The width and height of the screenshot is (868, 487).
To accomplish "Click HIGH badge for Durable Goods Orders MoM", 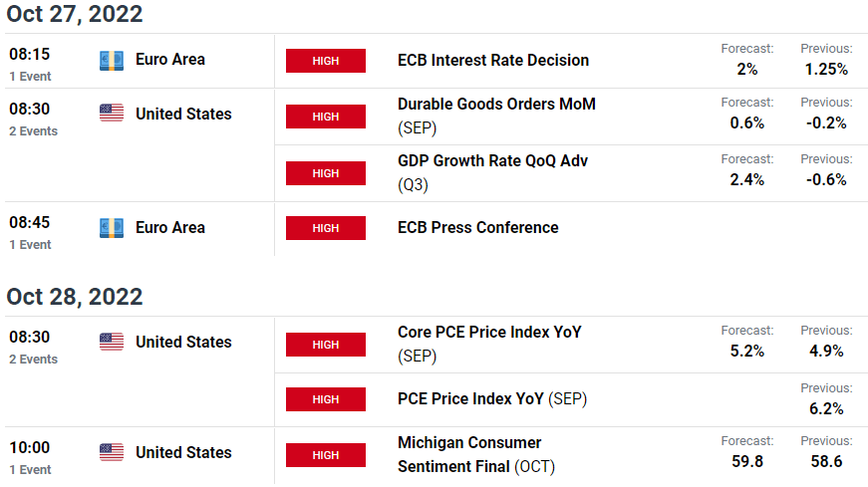I will tap(326, 117).
